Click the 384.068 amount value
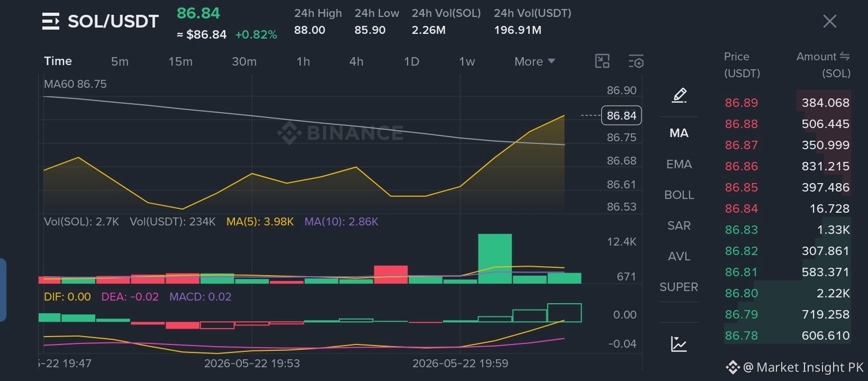The height and width of the screenshot is (381, 868). [x=825, y=103]
